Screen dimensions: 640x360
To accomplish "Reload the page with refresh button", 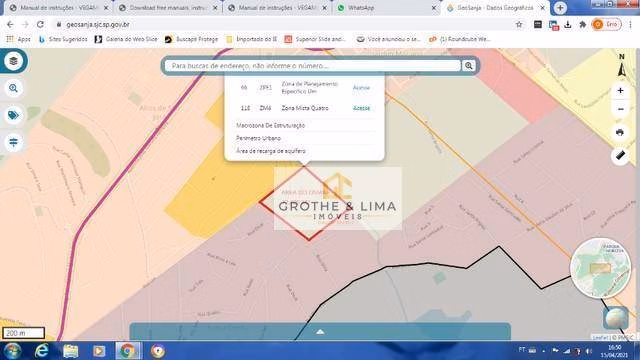I will point(40,24).
